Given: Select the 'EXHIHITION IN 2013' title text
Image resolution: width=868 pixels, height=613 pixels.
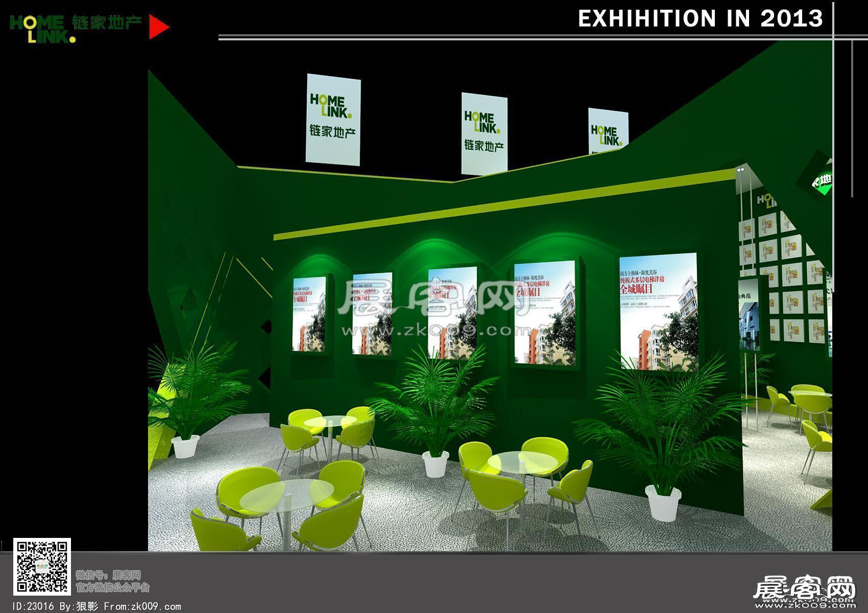Looking at the screenshot, I should (701, 18).
